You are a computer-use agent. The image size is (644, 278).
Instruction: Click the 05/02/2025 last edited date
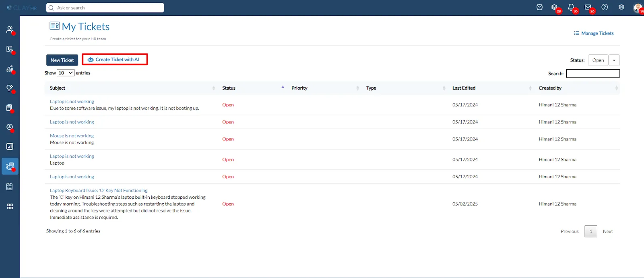(465, 204)
